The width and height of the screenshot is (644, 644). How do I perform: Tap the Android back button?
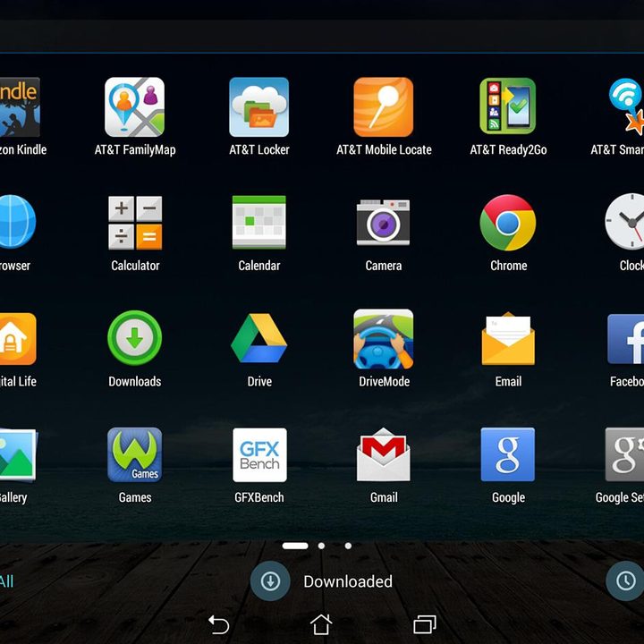(218, 624)
